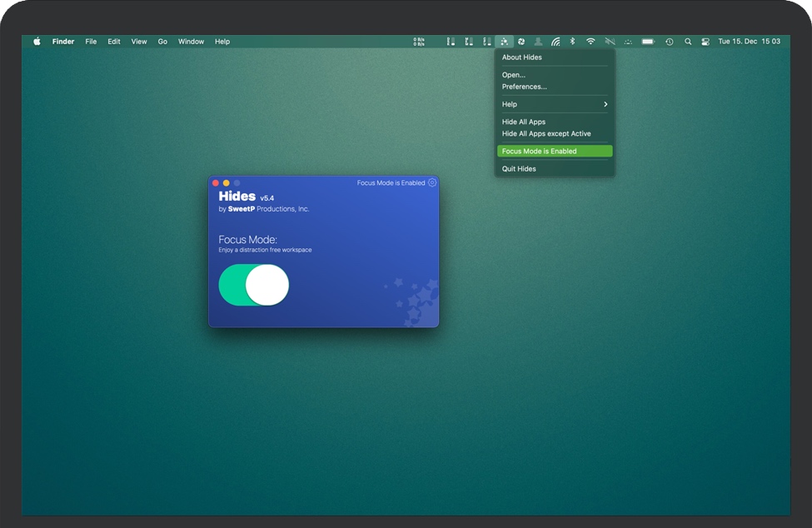Choose Open... from Hides menu

(555, 75)
